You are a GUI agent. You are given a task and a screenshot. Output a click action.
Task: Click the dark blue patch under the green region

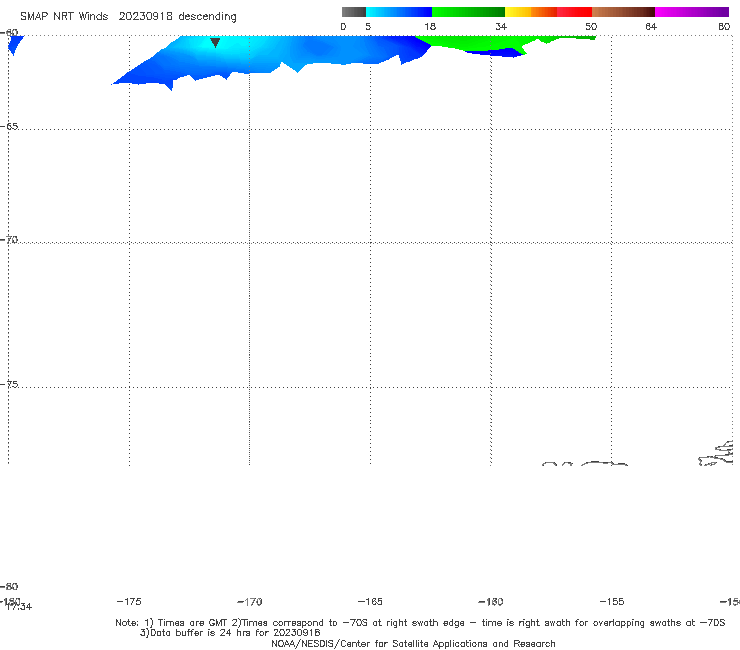[x=498, y=52]
